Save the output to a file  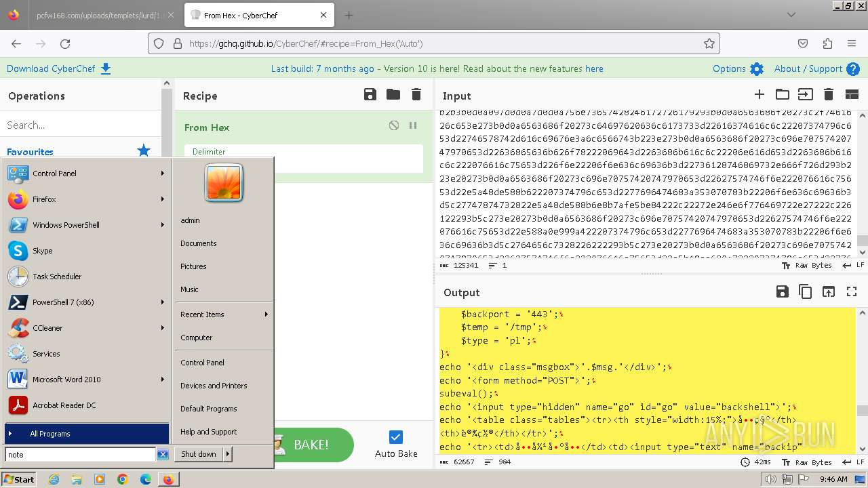[783, 291]
